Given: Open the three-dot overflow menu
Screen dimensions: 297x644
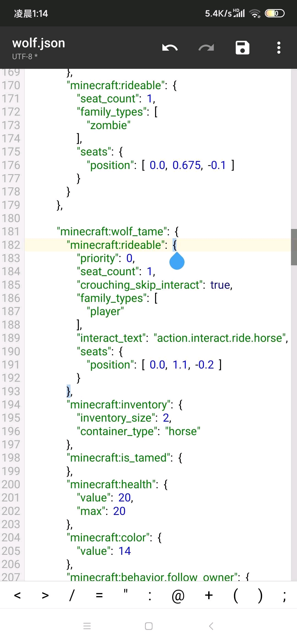Looking at the screenshot, I should [x=279, y=48].
